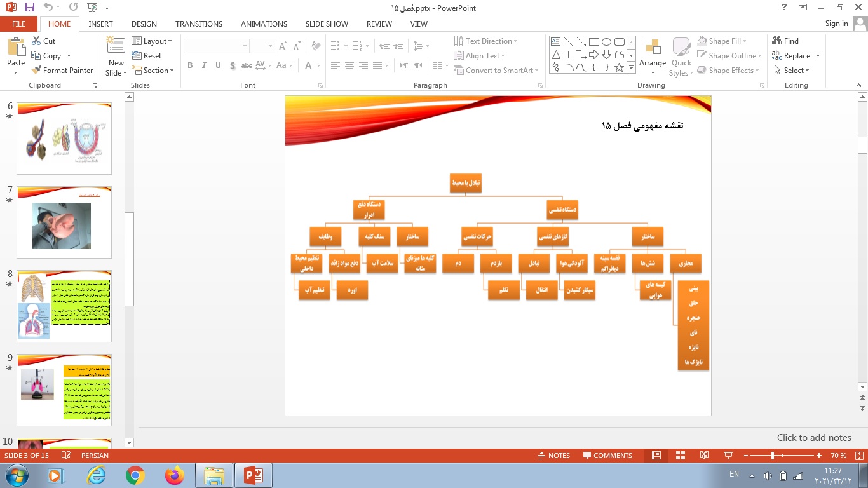Click the zoom slider handle
Image resolution: width=868 pixels, height=488 pixels.
pos(773,456)
